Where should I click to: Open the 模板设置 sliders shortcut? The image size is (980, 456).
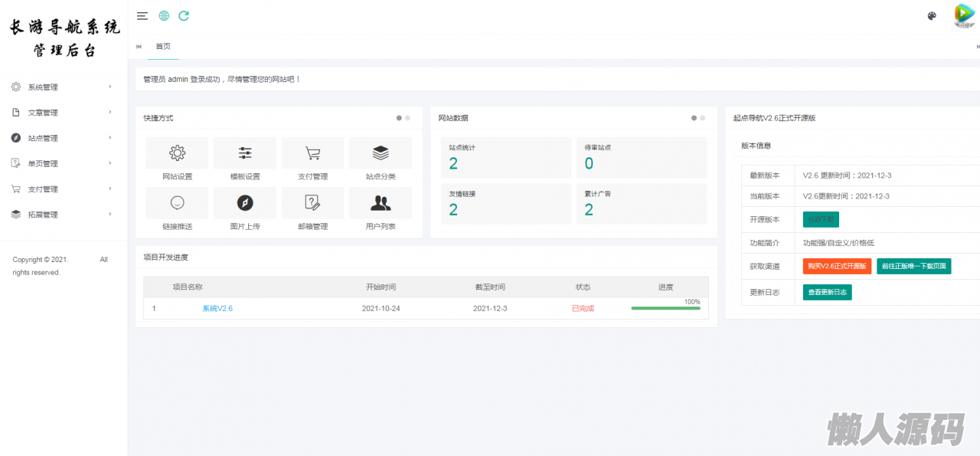[245, 153]
